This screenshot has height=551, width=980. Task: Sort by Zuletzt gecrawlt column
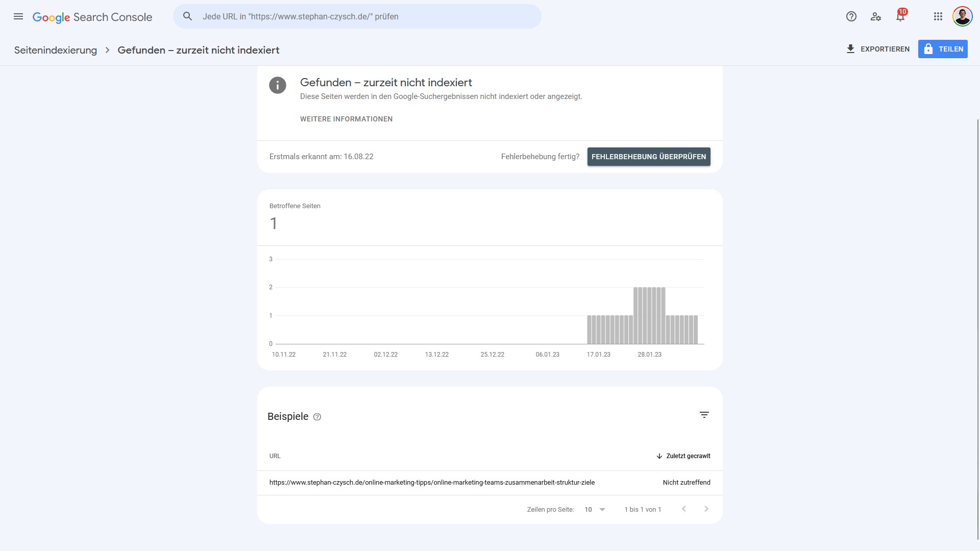683,456
